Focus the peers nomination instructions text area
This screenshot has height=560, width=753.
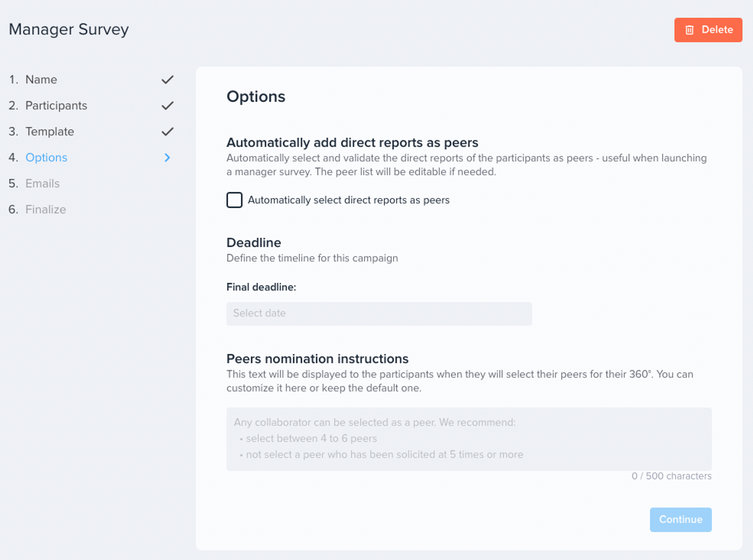coord(469,439)
